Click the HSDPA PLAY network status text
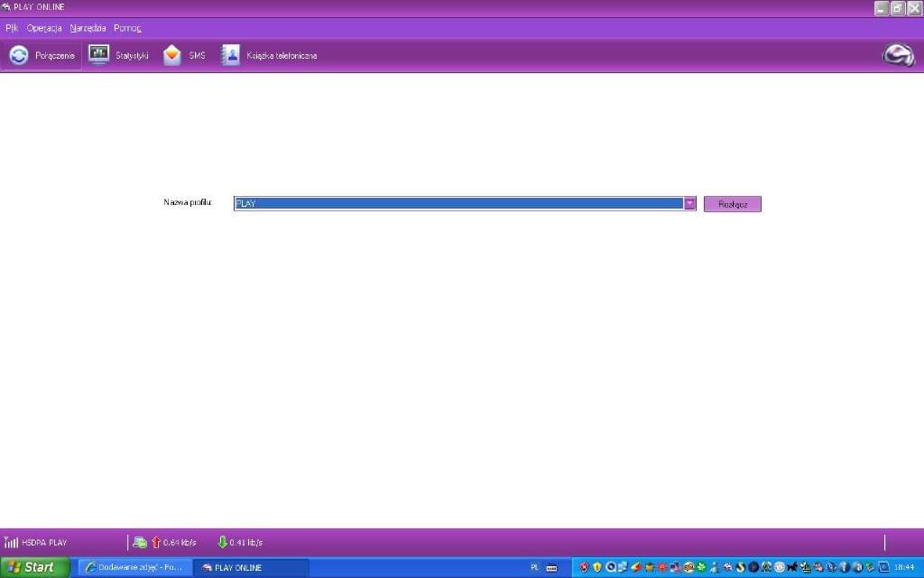This screenshot has height=578, width=924. [44, 543]
